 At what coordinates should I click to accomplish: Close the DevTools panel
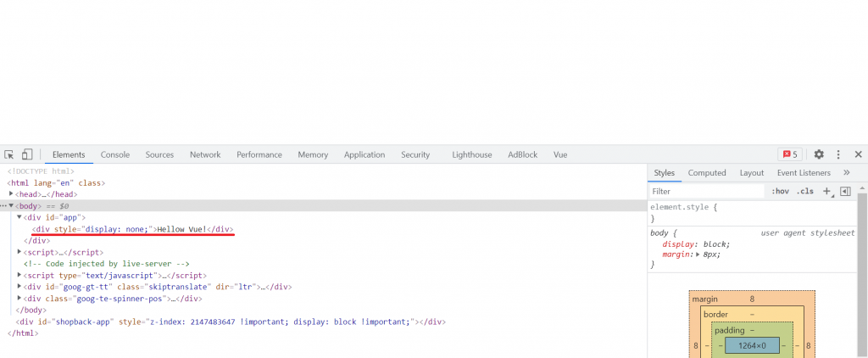pos(858,154)
